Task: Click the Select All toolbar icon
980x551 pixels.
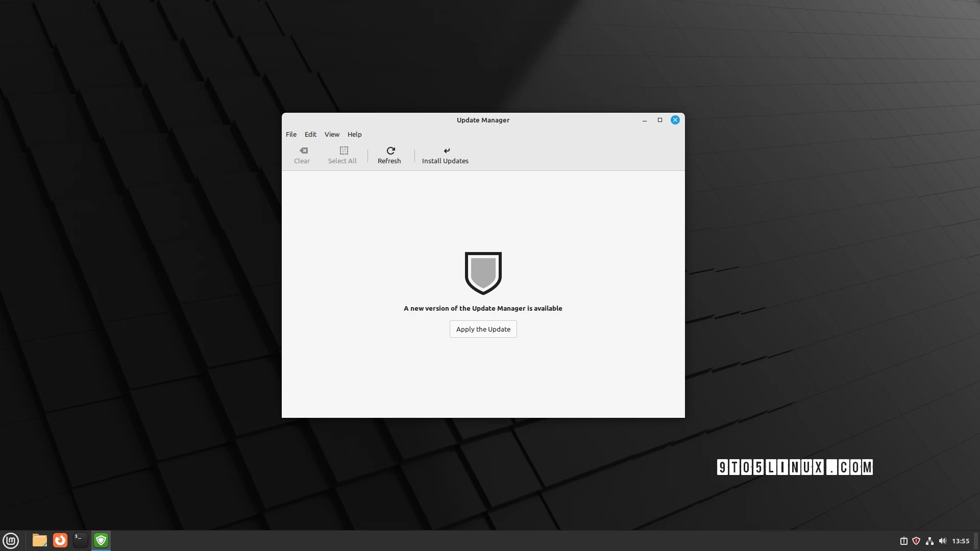Action: coord(344,151)
